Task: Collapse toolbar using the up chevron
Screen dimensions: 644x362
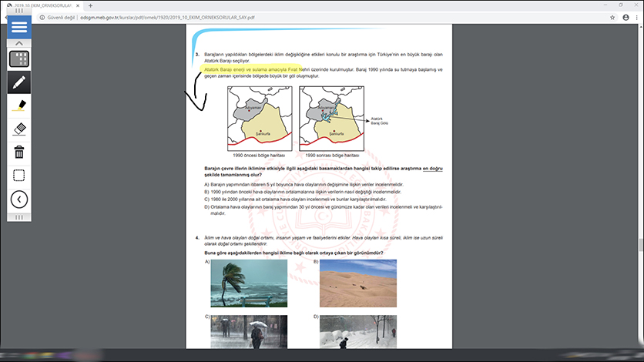Action: click(x=19, y=44)
